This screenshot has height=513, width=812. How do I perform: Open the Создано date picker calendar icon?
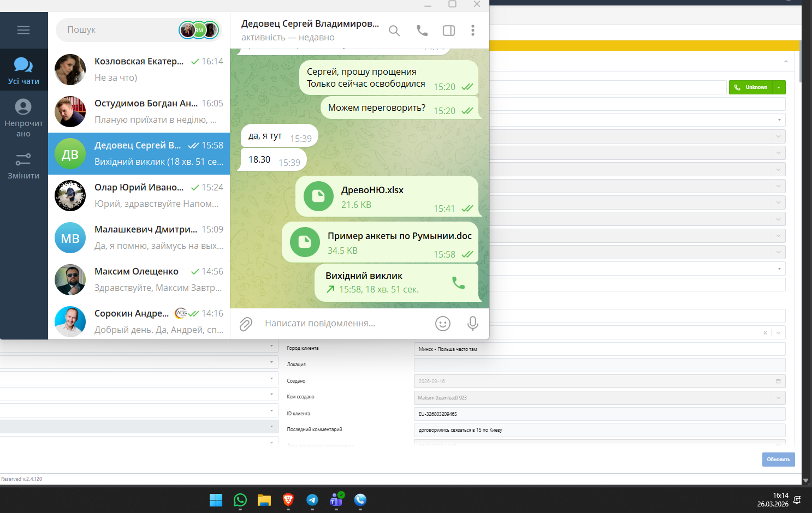tap(778, 381)
